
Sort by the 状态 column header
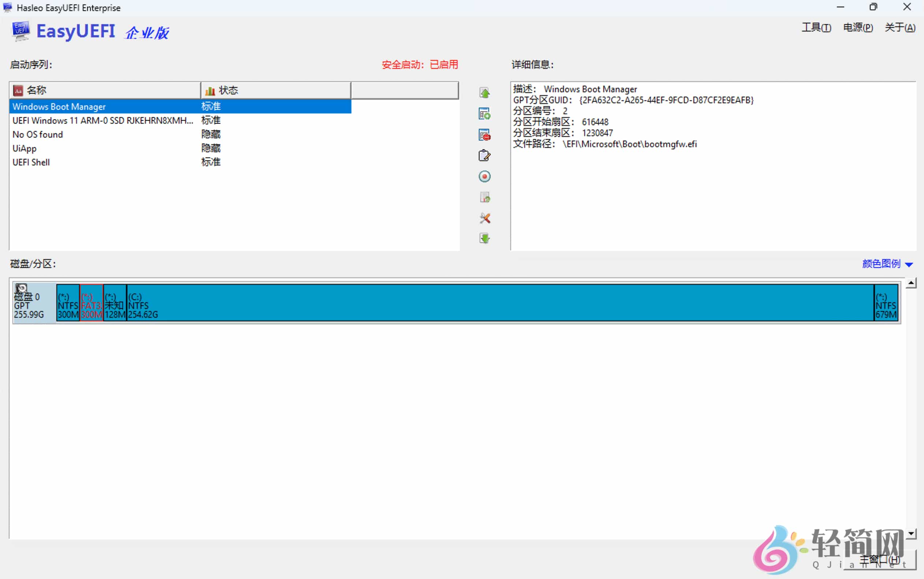[276, 90]
